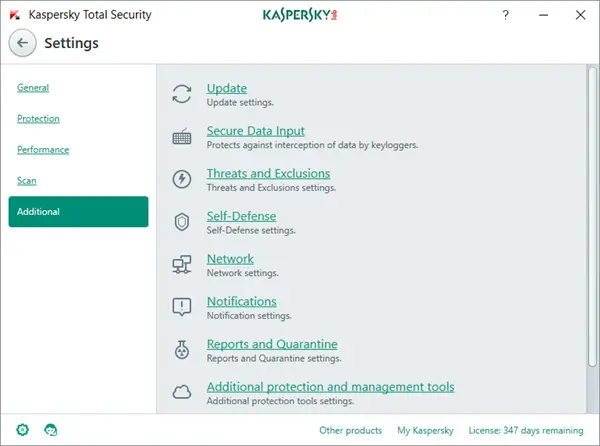Click the Network computers icon
The image size is (600, 446).
coord(182,264)
